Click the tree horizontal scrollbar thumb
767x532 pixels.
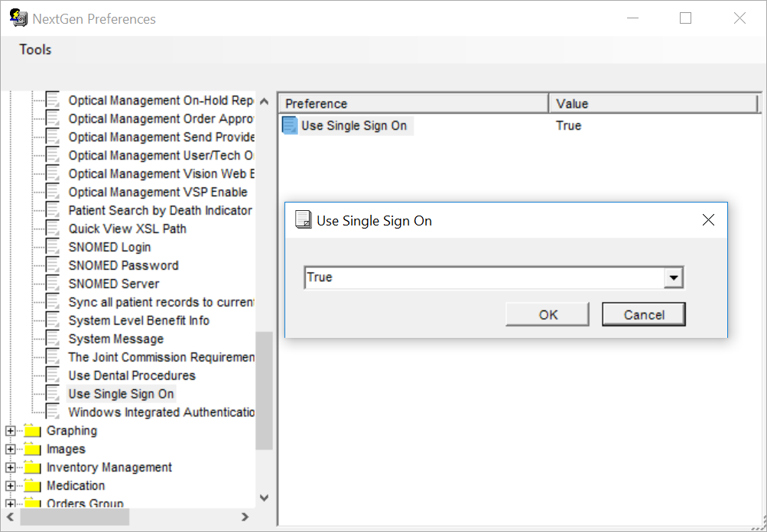coord(74,517)
